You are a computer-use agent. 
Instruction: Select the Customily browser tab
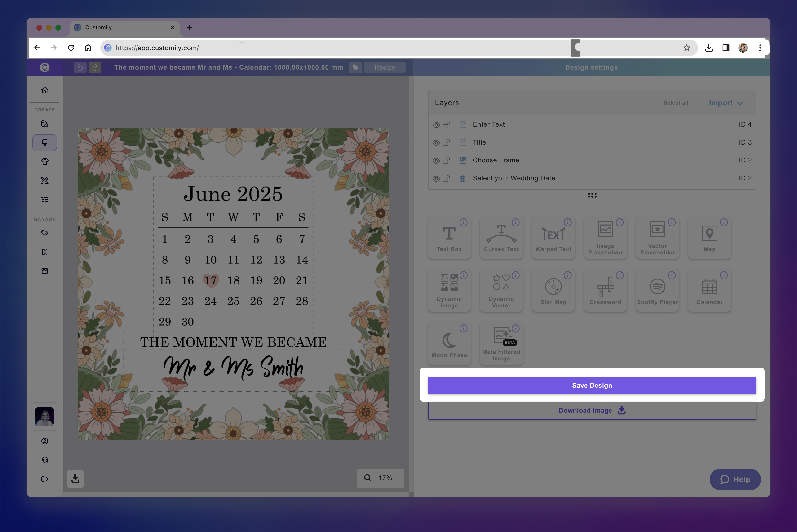[x=125, y=27]
